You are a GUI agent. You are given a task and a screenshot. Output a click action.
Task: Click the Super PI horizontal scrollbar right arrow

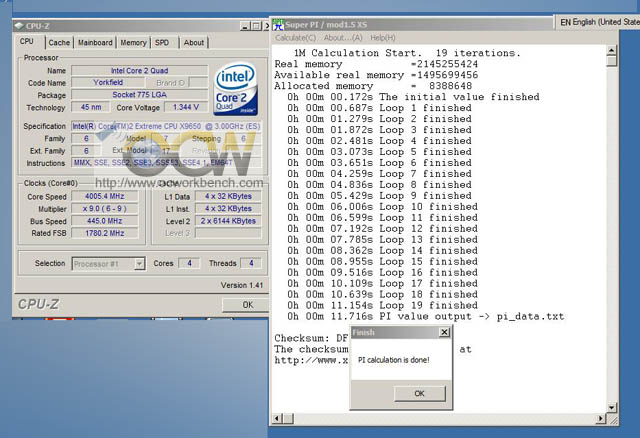point(601,418)
